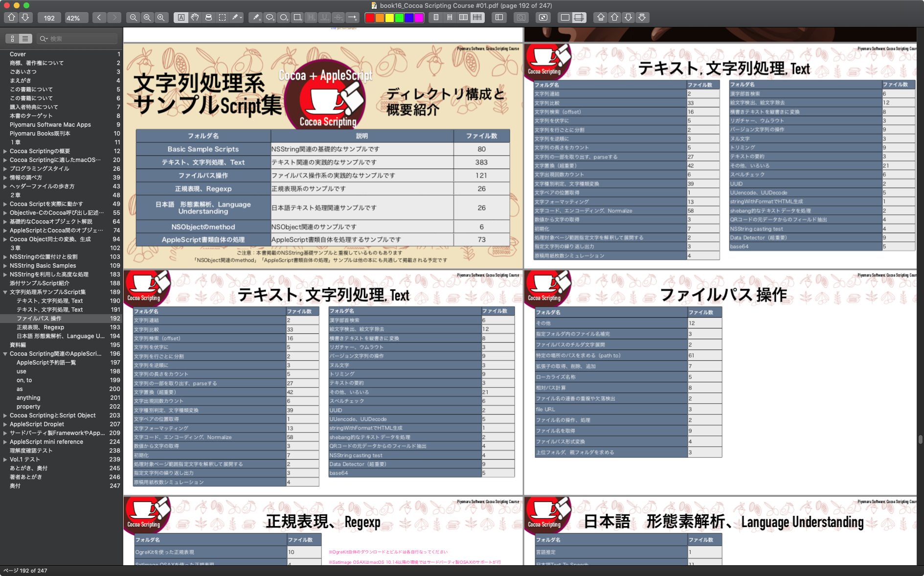Select the rectangular selection tool
This screenshot has width=924, height=576.
[222, 18]
